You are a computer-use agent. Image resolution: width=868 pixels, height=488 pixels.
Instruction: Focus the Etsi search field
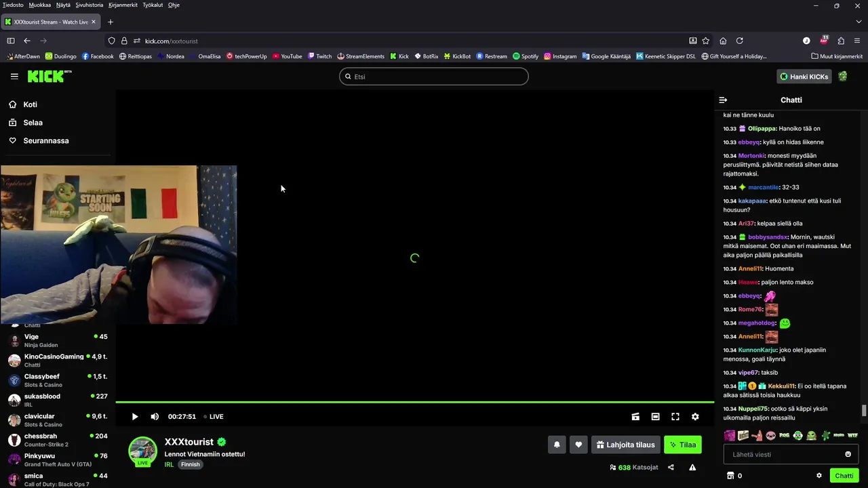coord(434,77)
